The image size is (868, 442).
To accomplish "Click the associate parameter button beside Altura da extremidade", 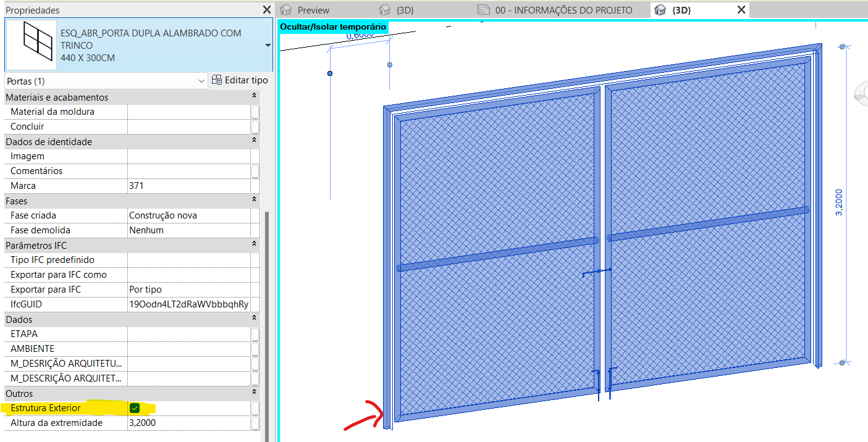I will [x=255, y=422].
